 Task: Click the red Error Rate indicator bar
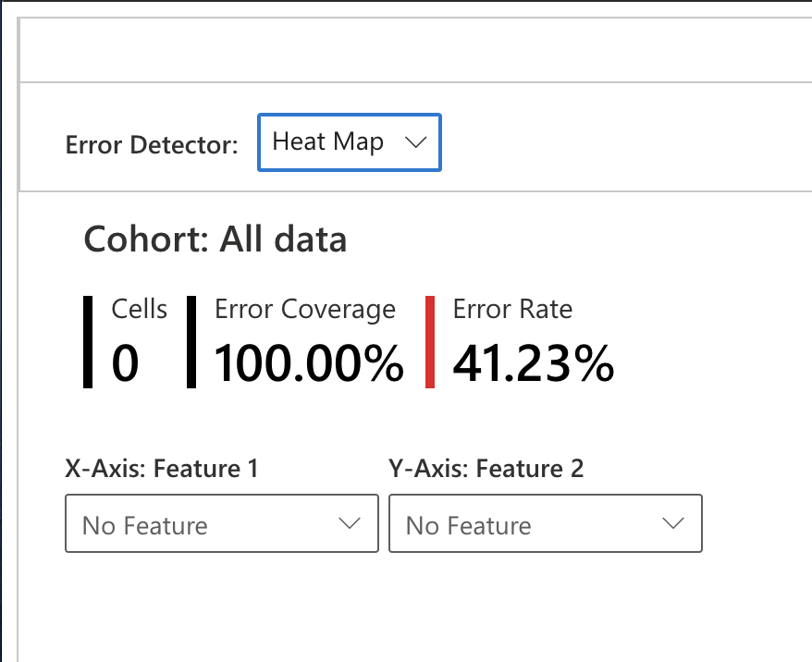click(428, 339)
